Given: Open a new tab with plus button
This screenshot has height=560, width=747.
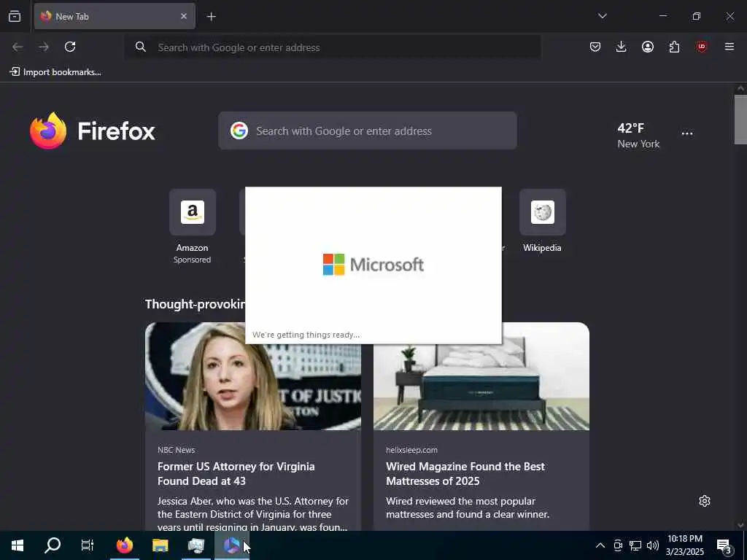Looking at the screenshot, I should [211, 17].
